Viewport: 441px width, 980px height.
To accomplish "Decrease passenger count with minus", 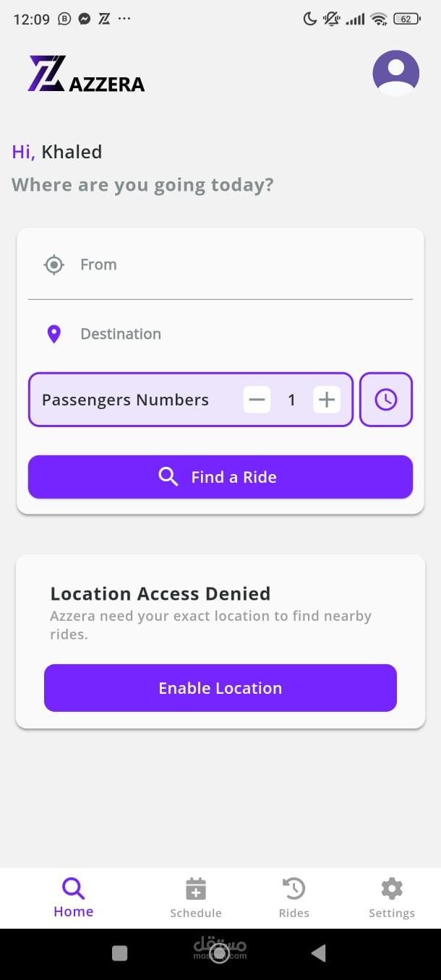I will tap(257, 400).
